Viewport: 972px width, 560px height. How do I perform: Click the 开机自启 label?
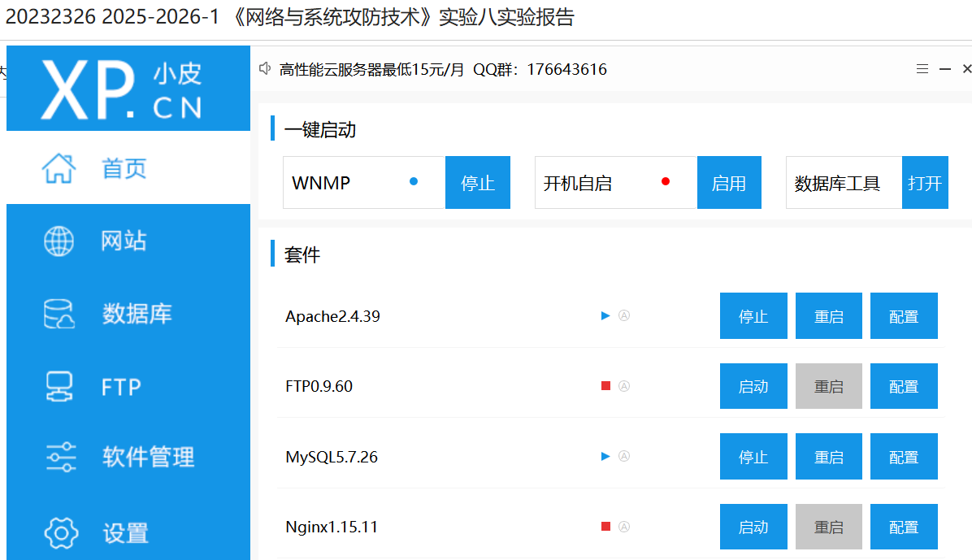[x=577, y=183]
